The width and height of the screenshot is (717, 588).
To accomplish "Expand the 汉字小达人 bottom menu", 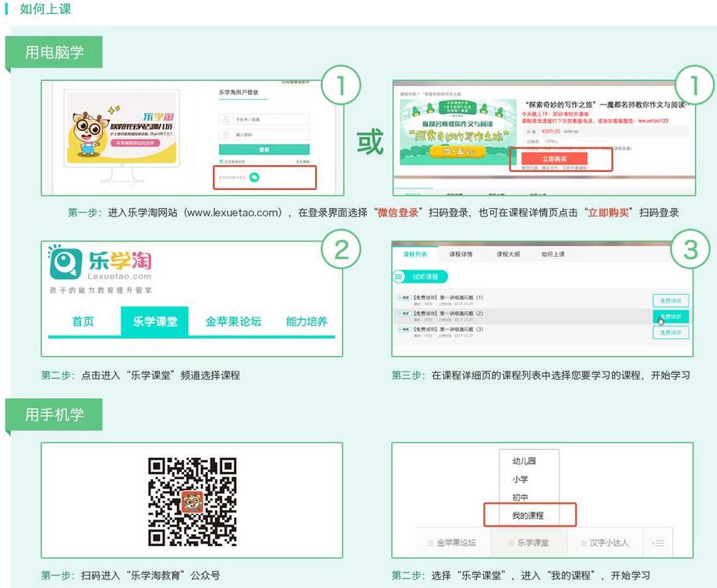I will click(604, 542).
